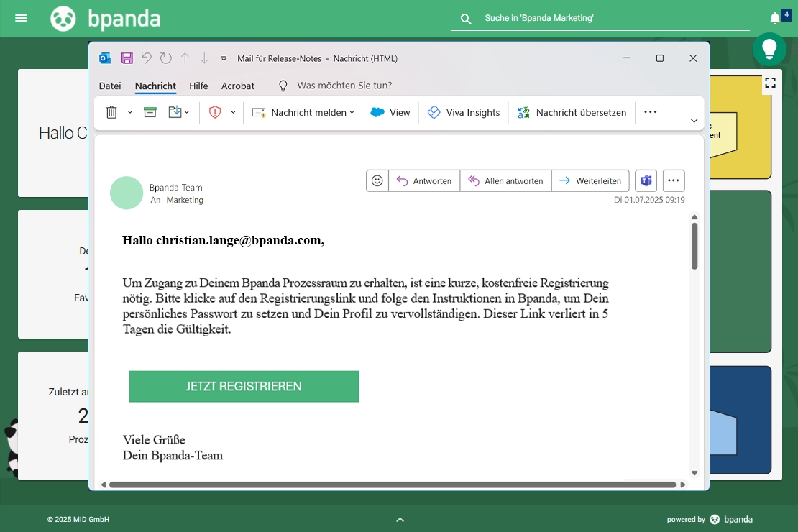This screenshot has height=532, width=798.
Task: Click the mail date Di 01.07.2025 09:19
Action: click(x=649, y=200)
